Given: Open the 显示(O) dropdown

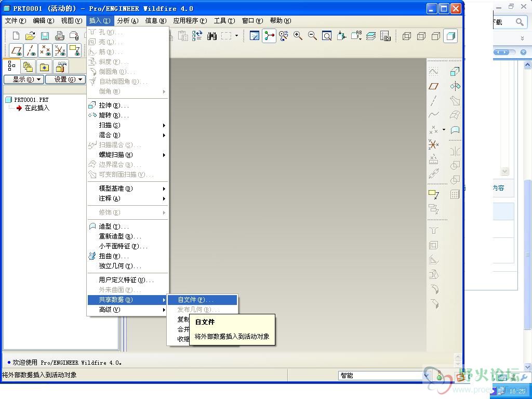Looking at the screenshot, I should 23,79.
